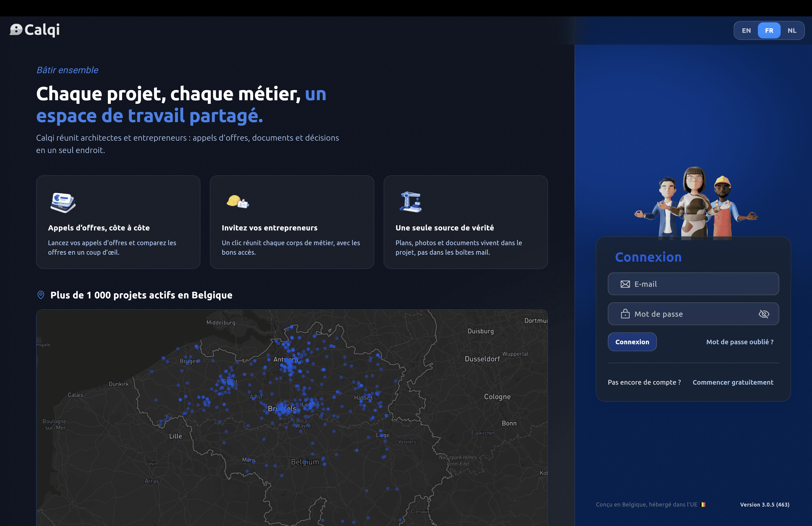This screenshot has height=526, width=812.
Task: Click the Verviers label on the map
Action: tap(407, 442)
